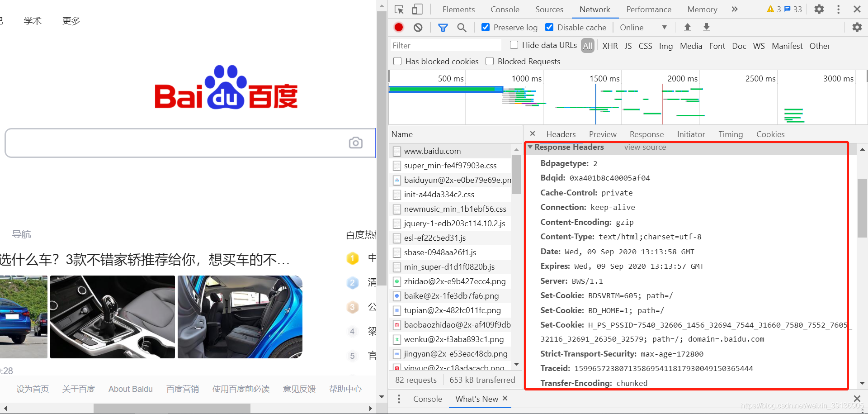Open the Performance panel tab

tap(649, 10)
